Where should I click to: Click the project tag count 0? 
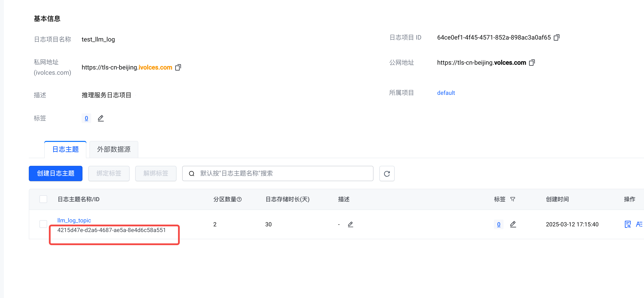point(86,118)
